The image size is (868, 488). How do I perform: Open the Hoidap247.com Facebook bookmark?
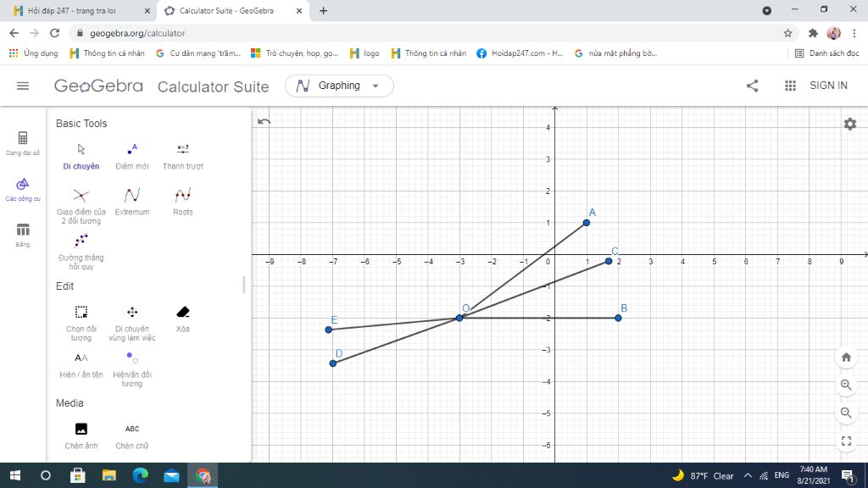click(x=520, y=53)
